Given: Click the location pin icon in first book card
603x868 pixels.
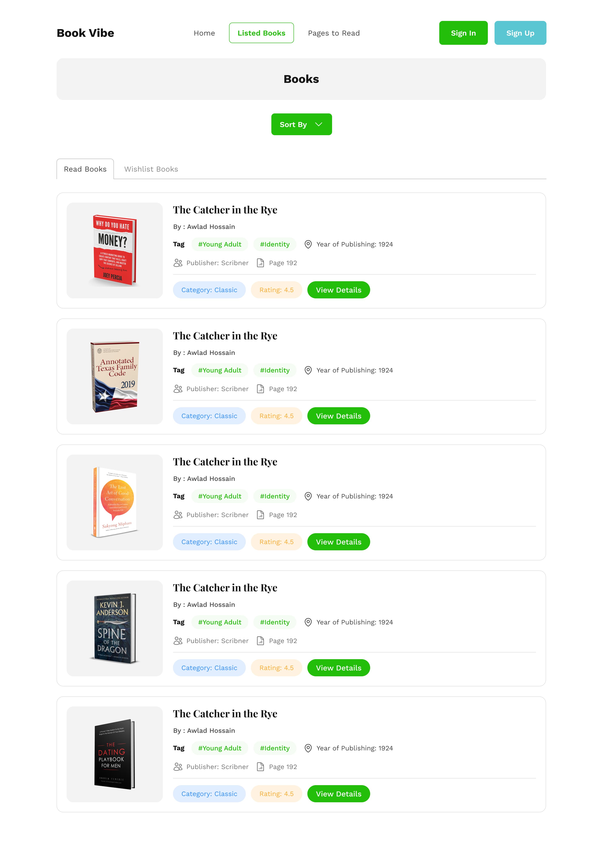Looking at the screenshot, I should pyautogui.click(x=308, y=244).
